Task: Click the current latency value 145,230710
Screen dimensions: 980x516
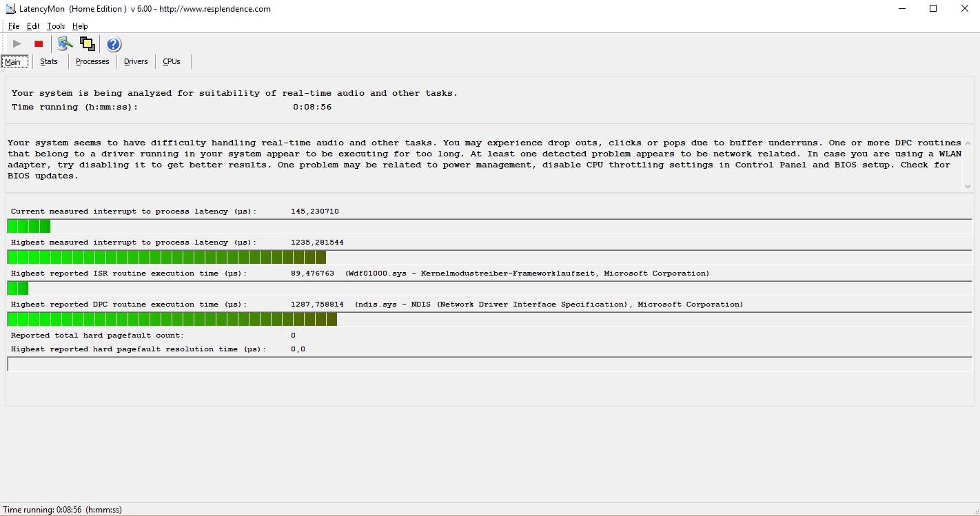Action: (x=315, y=211)
